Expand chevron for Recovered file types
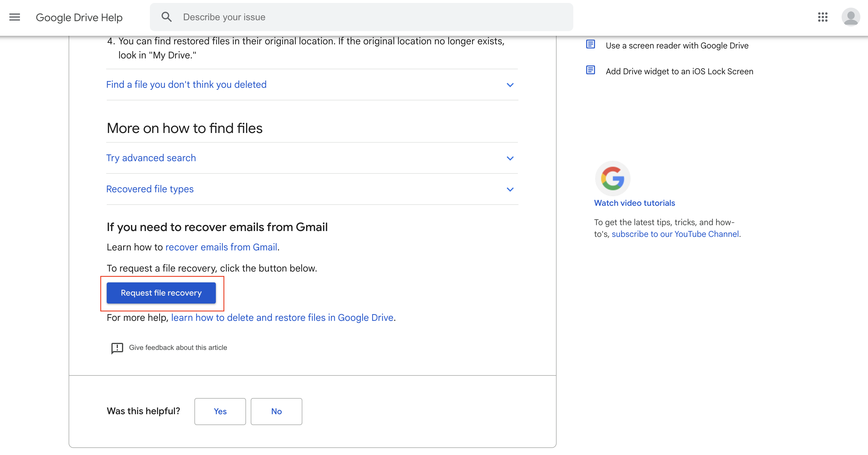Screen dimensions: 868x455 pyautogui.click(x=510, y=189)
